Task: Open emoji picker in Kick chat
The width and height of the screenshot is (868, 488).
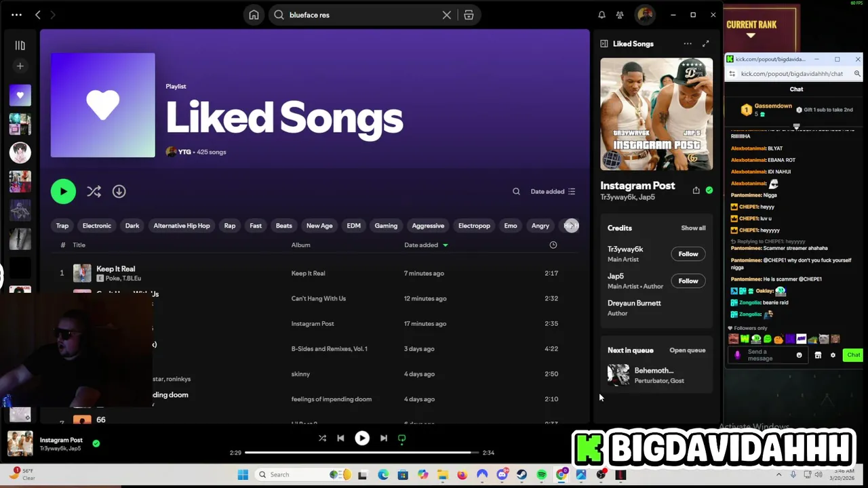Action: click(x=799, y=355)
